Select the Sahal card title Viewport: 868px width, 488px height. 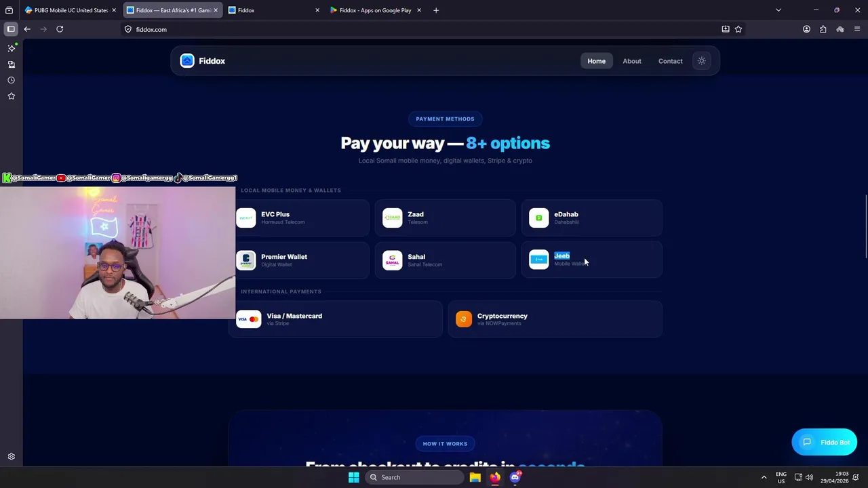tap(416, 257)
